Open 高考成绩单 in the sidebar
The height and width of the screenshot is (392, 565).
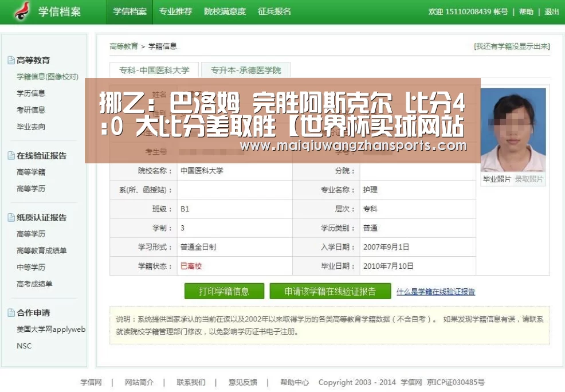34,284
